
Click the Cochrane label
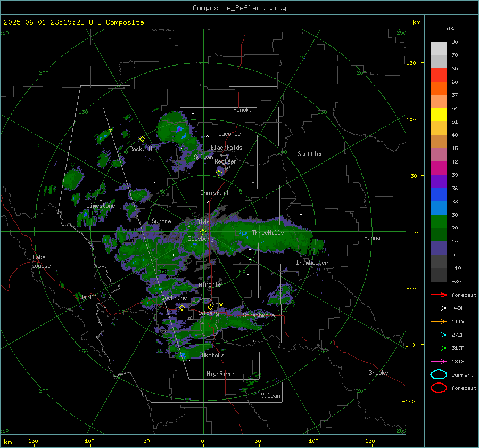pos(174,298)
